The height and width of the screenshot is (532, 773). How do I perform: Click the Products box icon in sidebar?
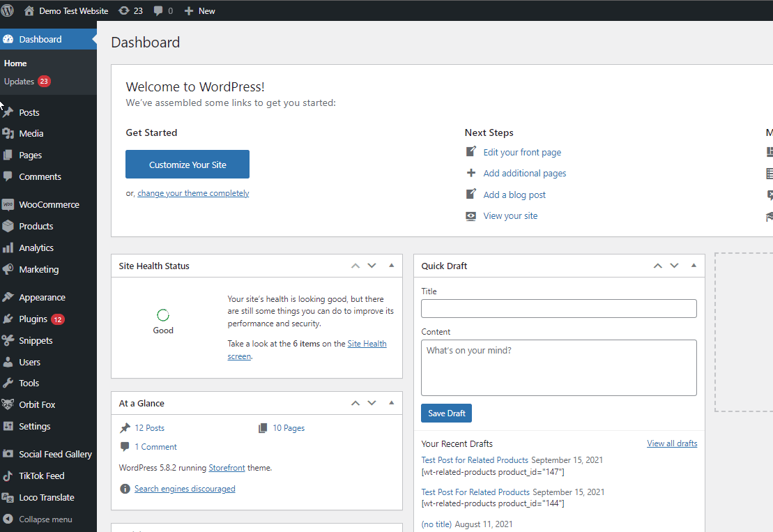pos(8,226)
